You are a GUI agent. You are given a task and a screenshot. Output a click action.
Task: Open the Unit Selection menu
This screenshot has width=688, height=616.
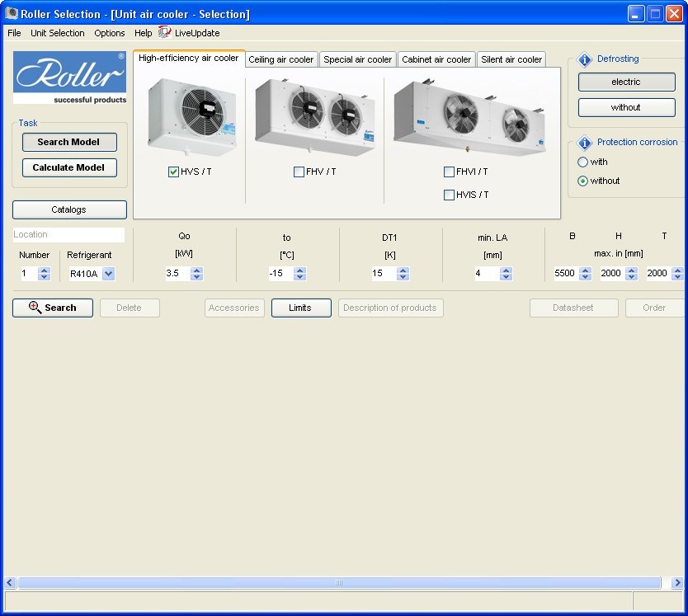coord(57,33)
